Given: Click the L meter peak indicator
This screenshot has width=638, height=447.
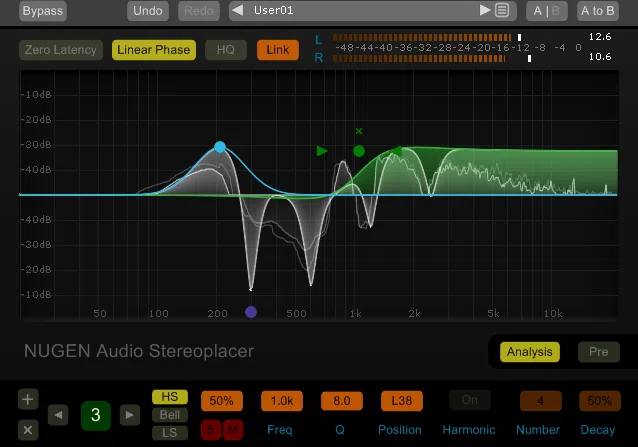Looking at the screenshot, I should [x=520, y=37].
